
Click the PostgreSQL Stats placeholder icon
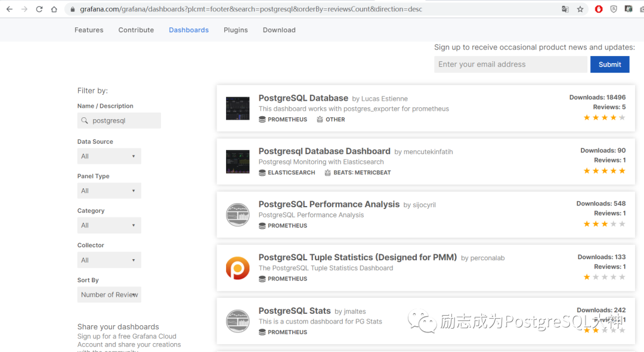238,321
